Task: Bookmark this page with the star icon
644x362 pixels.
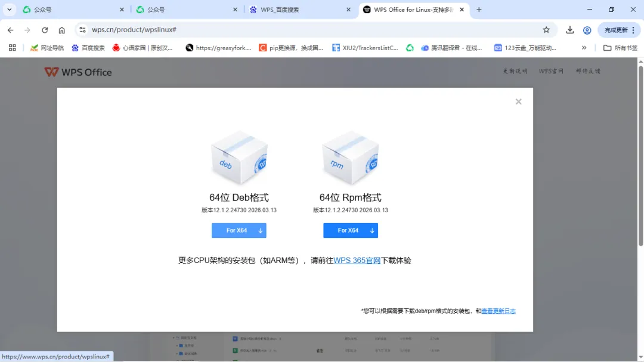Action: point(546,30)
